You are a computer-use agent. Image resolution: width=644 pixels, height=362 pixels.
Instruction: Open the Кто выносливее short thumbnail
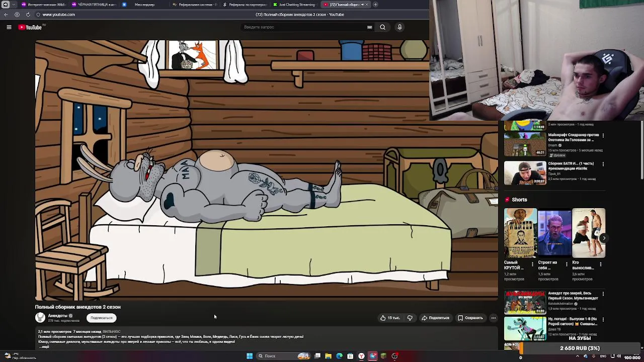(x=589, y=233)
